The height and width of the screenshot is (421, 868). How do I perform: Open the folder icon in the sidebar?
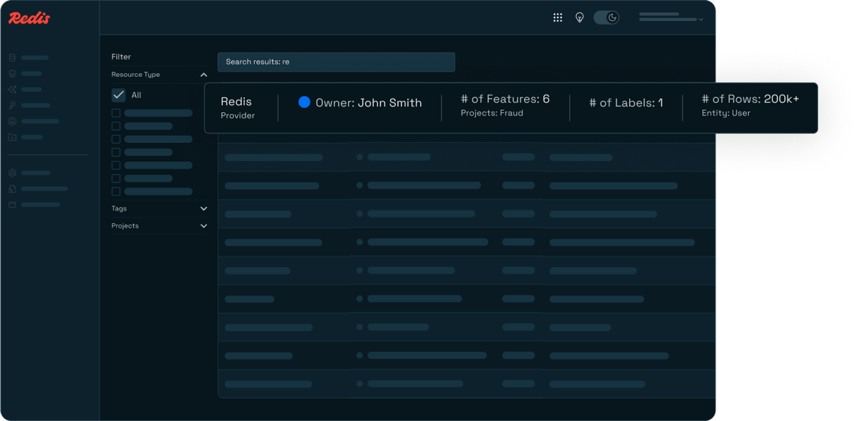[12, 137]
